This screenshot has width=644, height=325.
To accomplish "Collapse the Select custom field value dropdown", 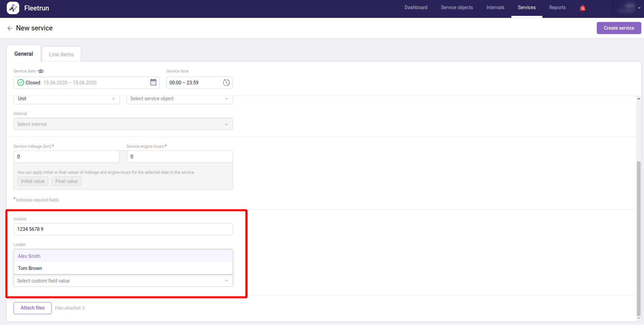I will (x=226, y=281).
